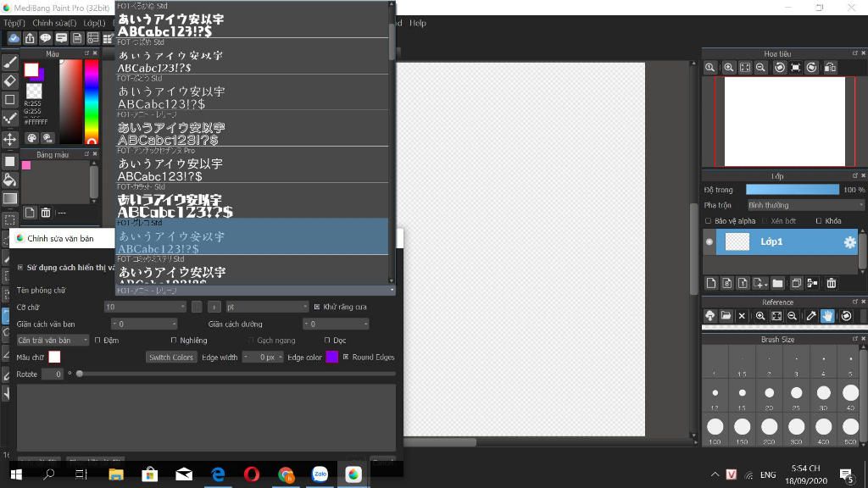The width and height of the screenshot is (868, 488).
Task: Add new swatch in Bảng màu panel
Action: 30,213
